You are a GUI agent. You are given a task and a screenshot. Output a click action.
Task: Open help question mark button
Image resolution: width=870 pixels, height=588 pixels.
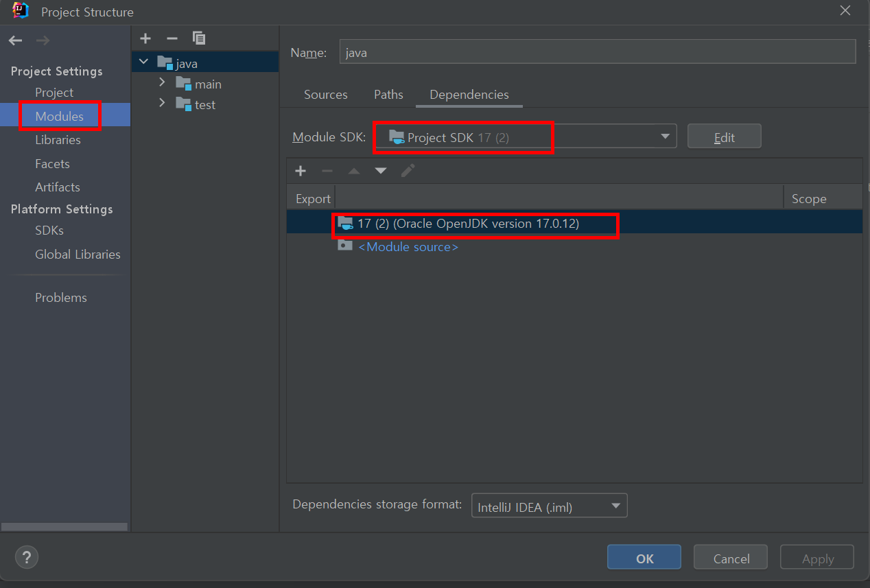[x=27, y=556]
